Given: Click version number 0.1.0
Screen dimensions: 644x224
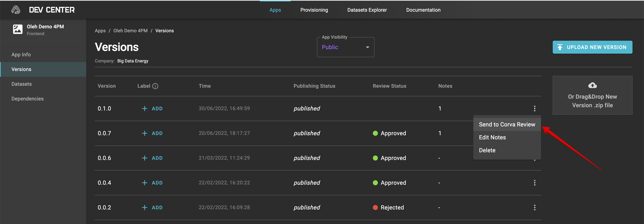Looking at the screenshot, I should (104, 109).
